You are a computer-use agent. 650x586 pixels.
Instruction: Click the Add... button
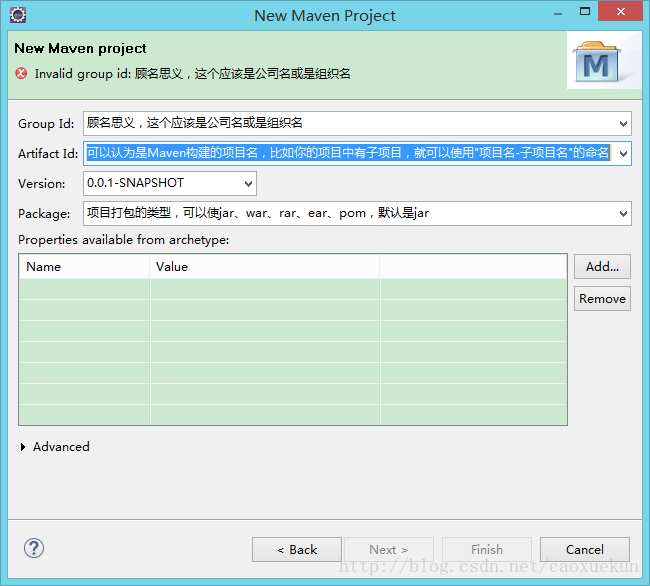click(x=602, y=266)
